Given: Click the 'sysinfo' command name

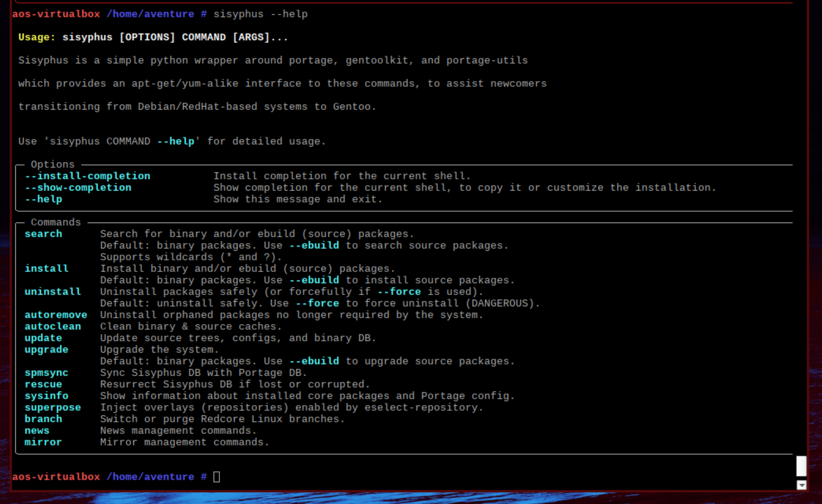Looking at the screenshot, I should click(47, 396).
